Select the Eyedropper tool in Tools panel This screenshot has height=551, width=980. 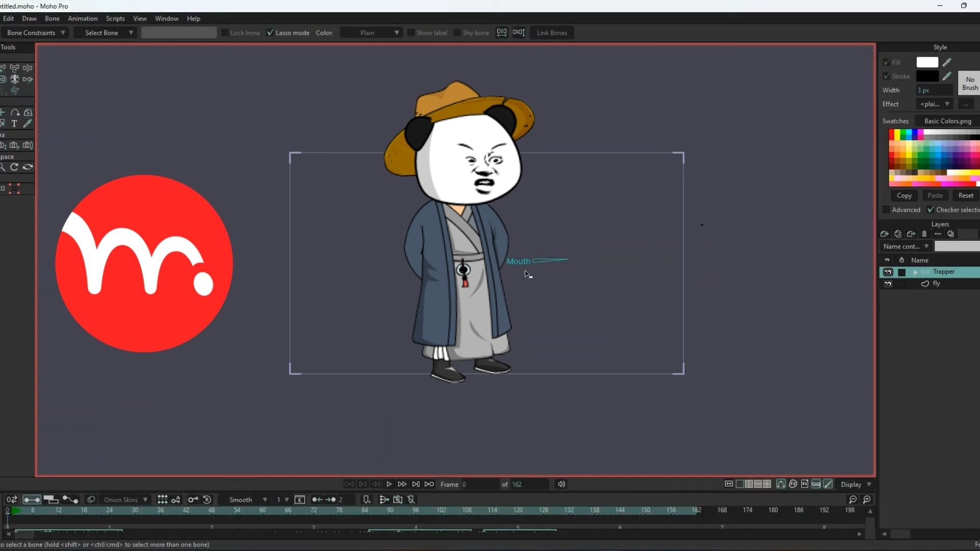tap(28, 123)
